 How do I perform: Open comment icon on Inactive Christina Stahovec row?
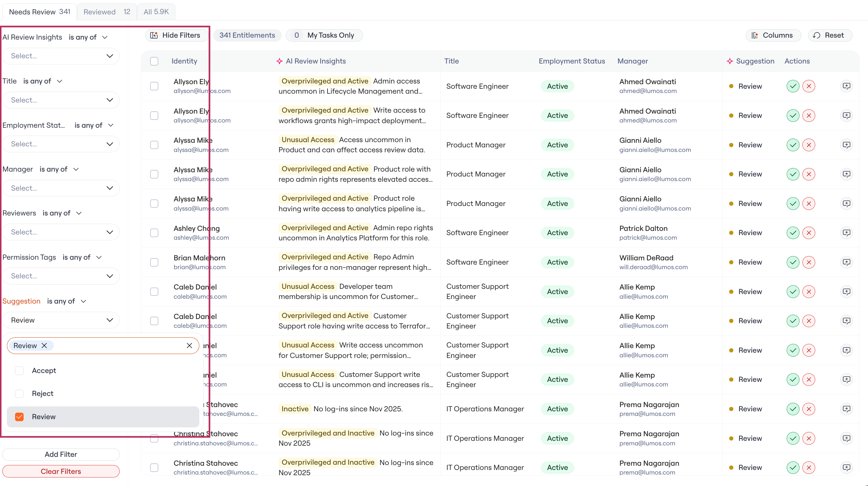pyautogui.click(x=846, y=409)
